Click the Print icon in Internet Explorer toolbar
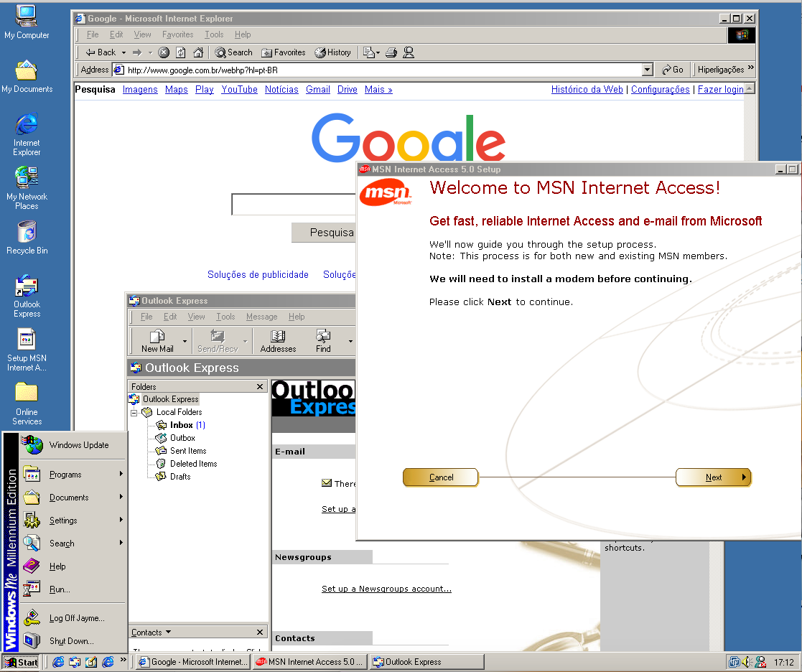This screenshot has height=672, width=802. click(391, 52)
